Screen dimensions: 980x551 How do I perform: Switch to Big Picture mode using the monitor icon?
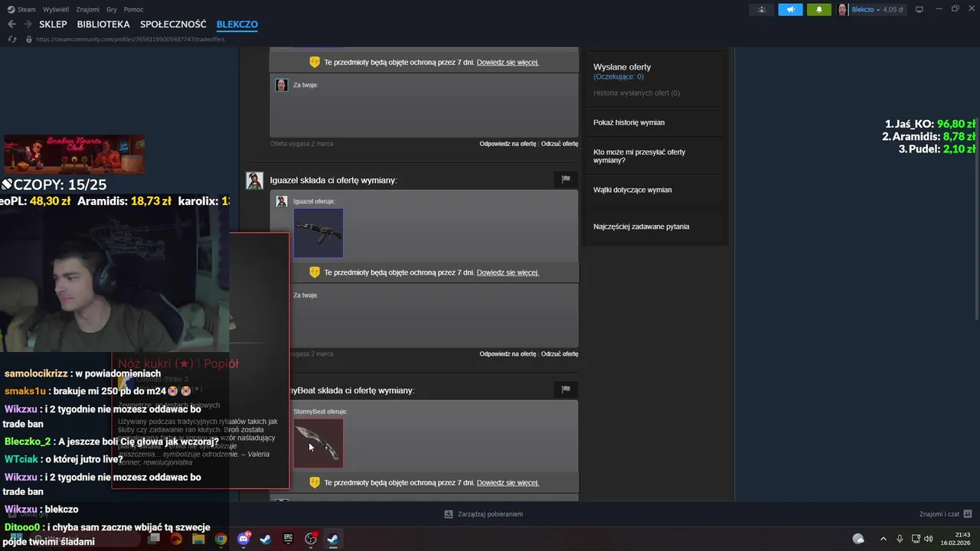coord(920,9)
